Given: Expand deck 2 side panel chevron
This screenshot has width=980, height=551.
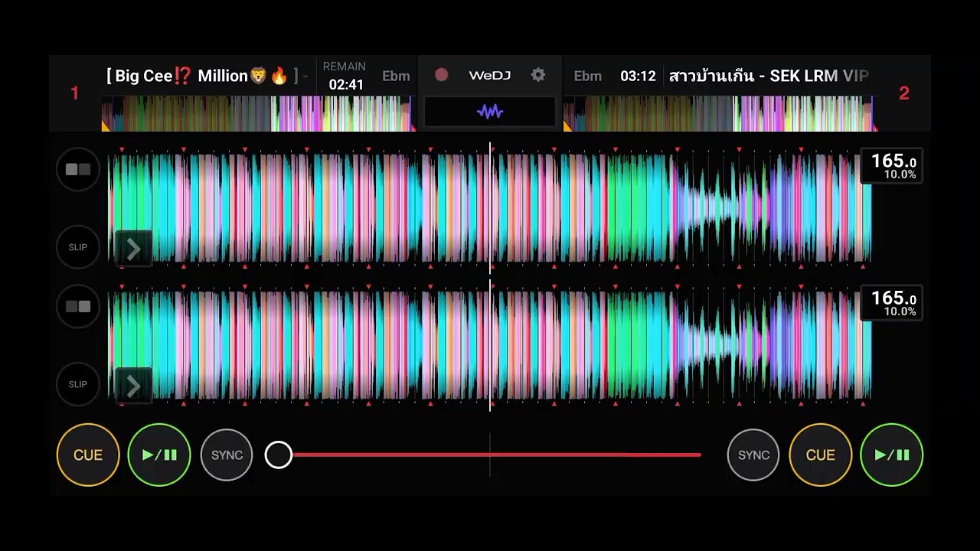Looking at the screenshot, I should (x=133, y=386).
